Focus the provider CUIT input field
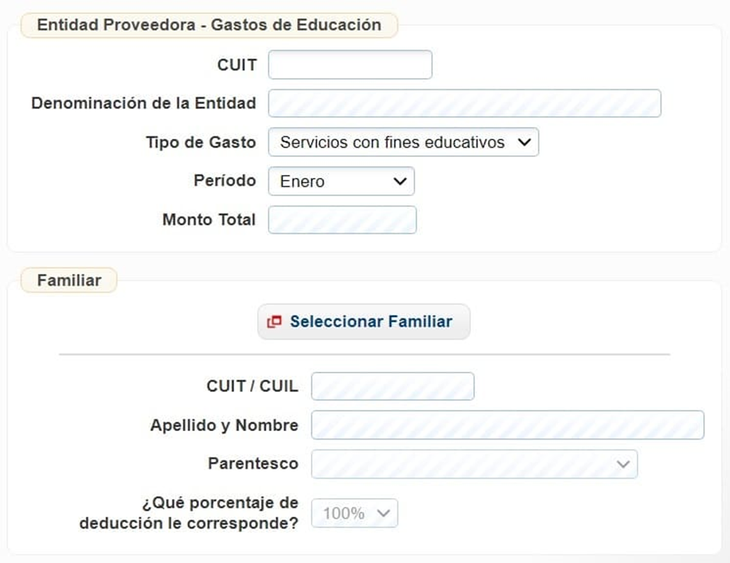The height and width of the screenshot is (563, 730). point(350,65)
